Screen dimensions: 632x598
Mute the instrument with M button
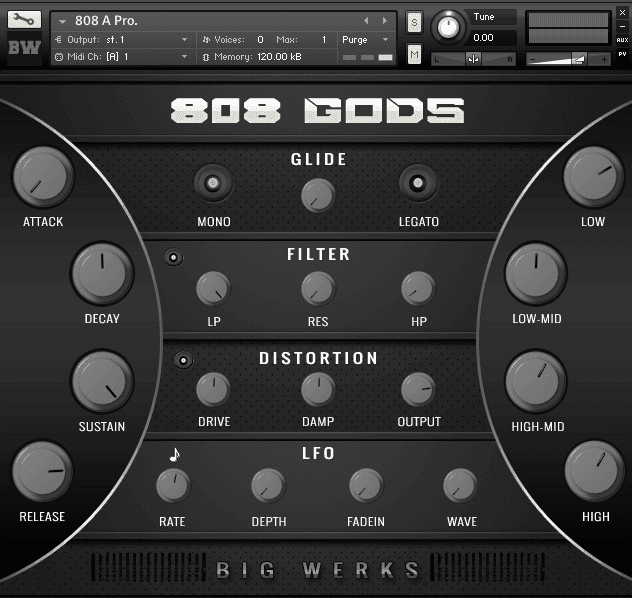[414, 54]
